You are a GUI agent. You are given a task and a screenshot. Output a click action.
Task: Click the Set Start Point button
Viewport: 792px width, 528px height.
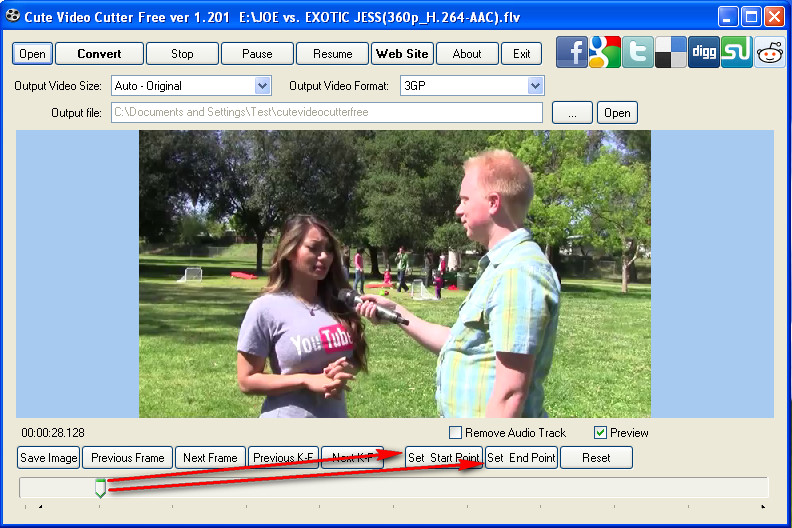pyautogui.click(x=443, y=458)
